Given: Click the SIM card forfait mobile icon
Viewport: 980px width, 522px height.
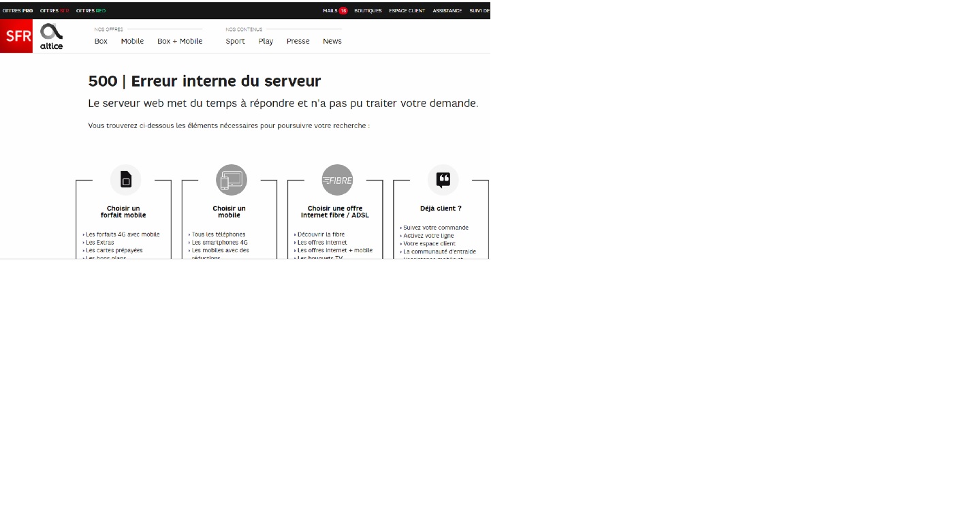Looking at the screenshot, I should [125, 179].
